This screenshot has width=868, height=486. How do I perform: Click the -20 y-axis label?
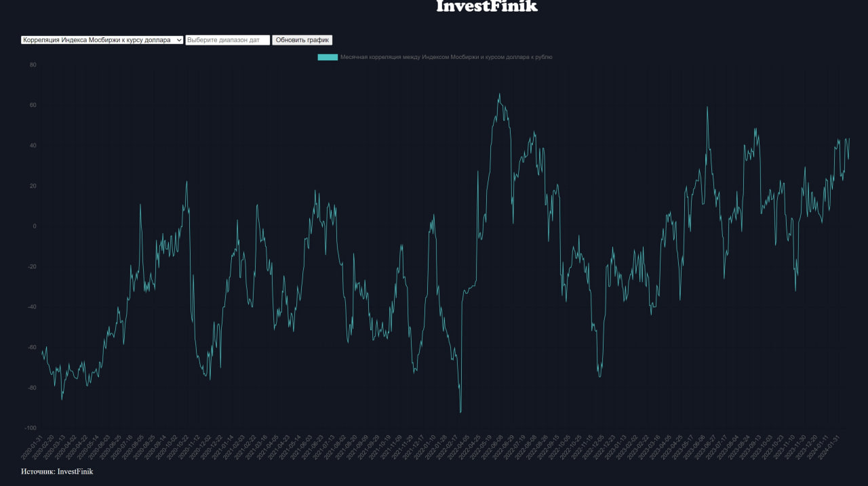(x=31, y=266)
